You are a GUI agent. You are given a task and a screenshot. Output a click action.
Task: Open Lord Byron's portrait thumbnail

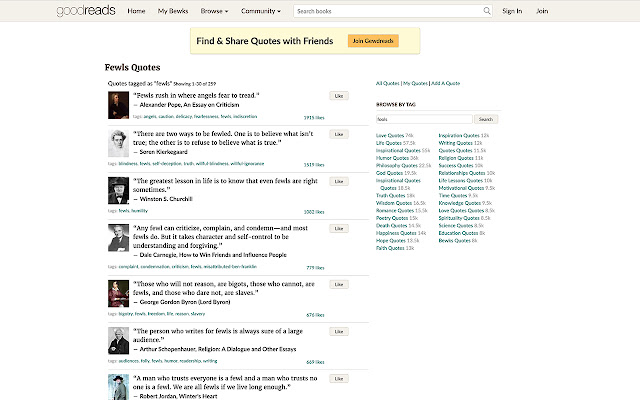[118, 293]
